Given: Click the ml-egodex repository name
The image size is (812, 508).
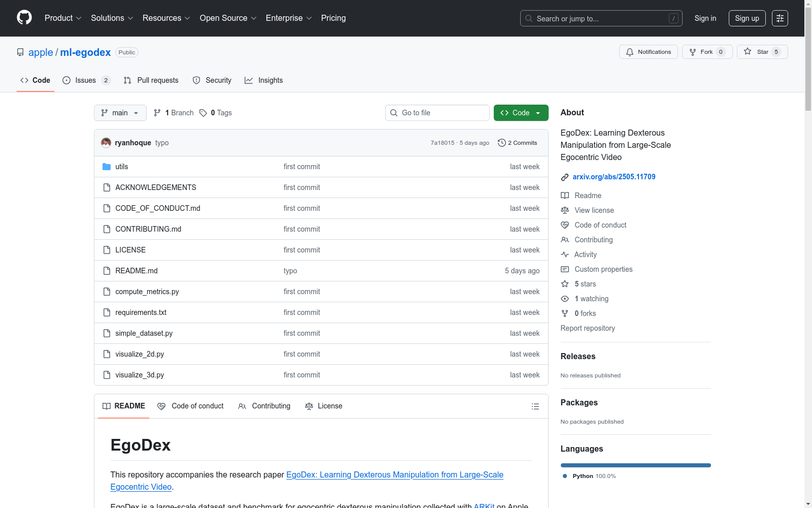Looking at the screenshot, I should [85, 52].
